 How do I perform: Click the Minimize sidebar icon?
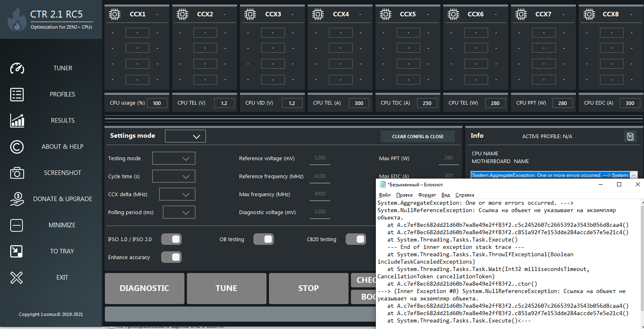pos(17,225)
